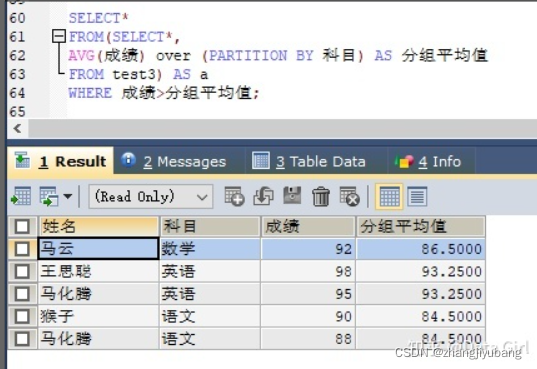The width and height of the screenshot is (537, 369).
Task: Click test3 table name on line 63
Action: coord(134,74)
